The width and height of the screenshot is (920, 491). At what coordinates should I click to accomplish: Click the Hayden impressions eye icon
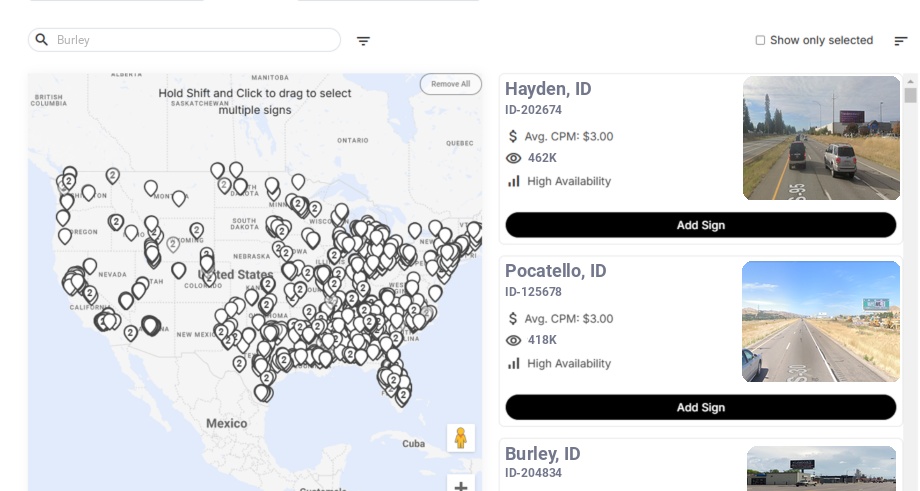point(514,158)
